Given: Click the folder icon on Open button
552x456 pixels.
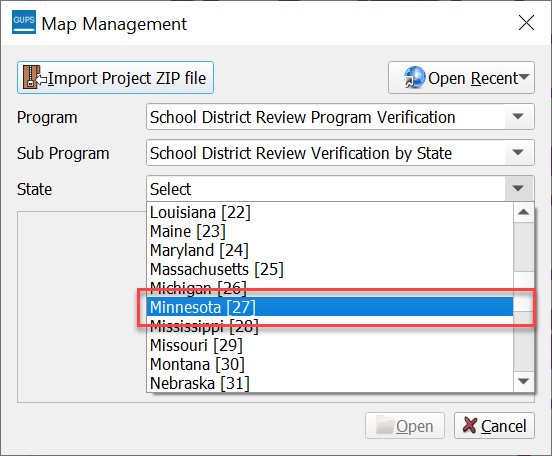Looking at the screenshot, I should tap(384, 425).
